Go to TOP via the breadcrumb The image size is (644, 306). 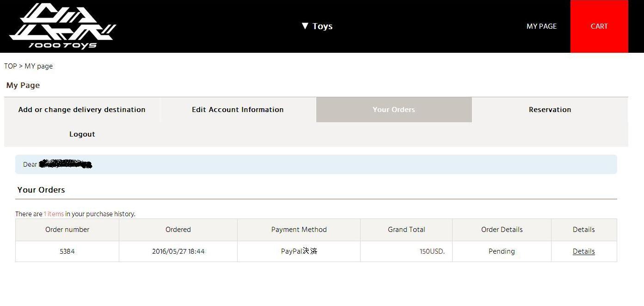point(11,66)
